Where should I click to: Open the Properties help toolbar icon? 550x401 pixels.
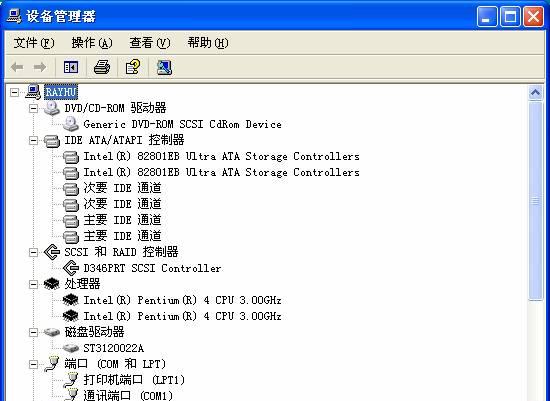point(133,67)
